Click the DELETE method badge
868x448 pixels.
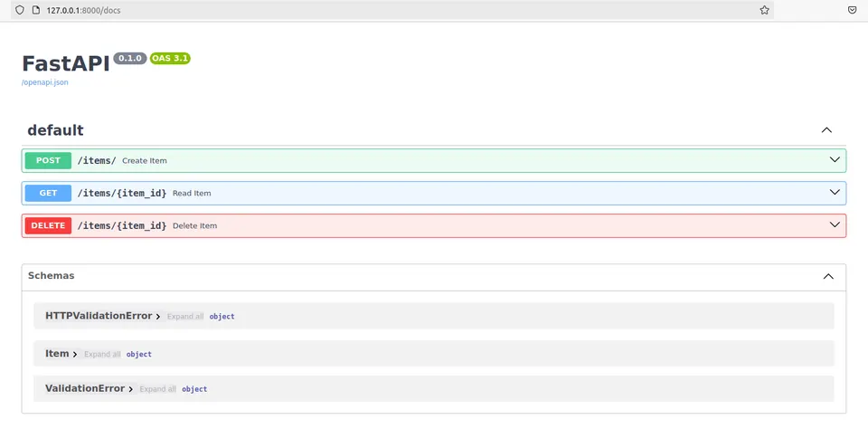pyautogui.click(x=48, y=225)
